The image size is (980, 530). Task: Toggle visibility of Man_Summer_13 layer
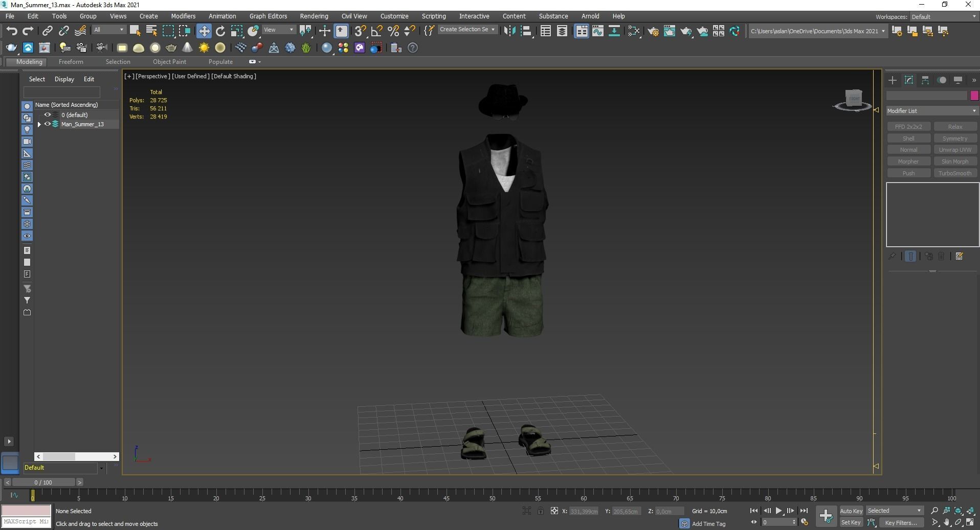click(48, 124)
